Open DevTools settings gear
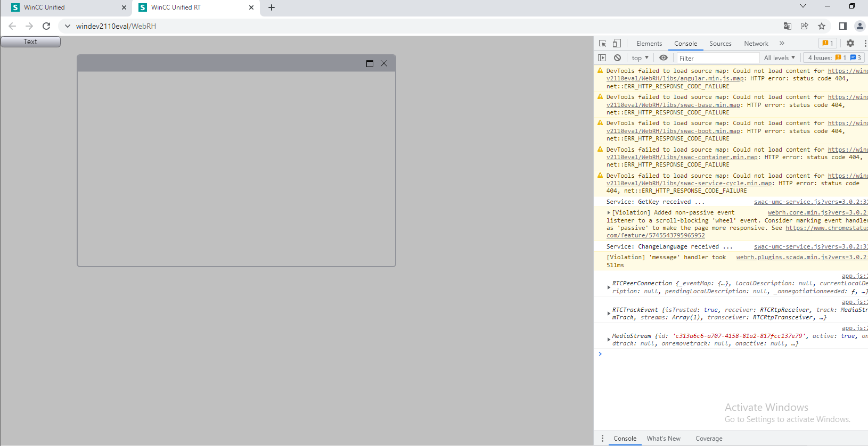The image size is (868, 446). click(x=850, y=44)
